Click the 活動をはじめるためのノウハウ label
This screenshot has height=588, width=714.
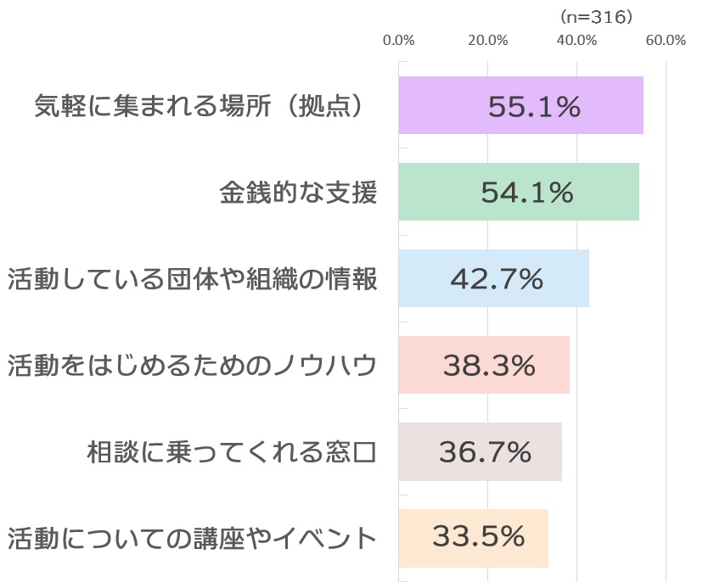click(192, 365)
